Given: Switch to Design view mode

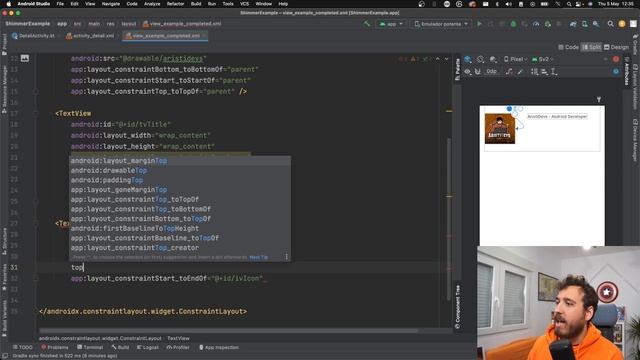Looking at the screenshot, I should (x=616, y=47).
